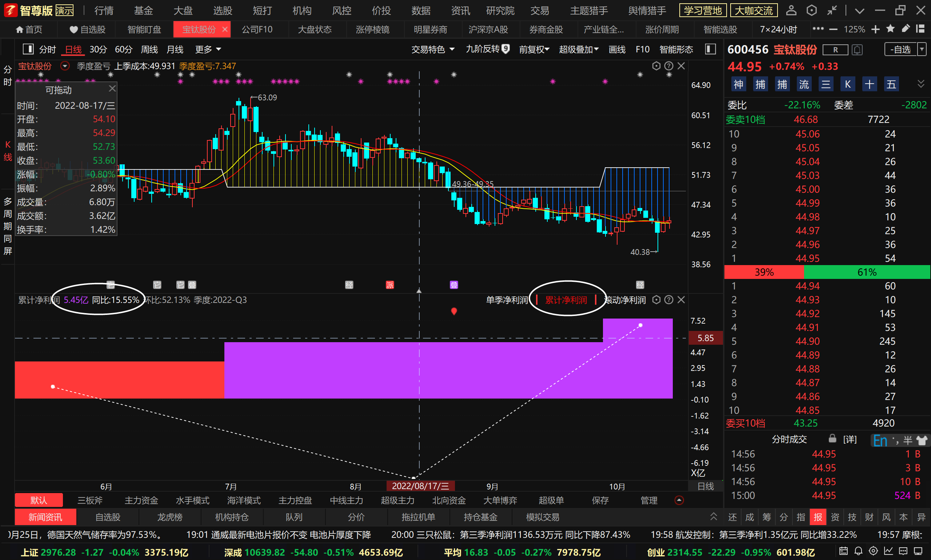
Task: Select the 月线 chart period
Action: (x=175, y=49)
